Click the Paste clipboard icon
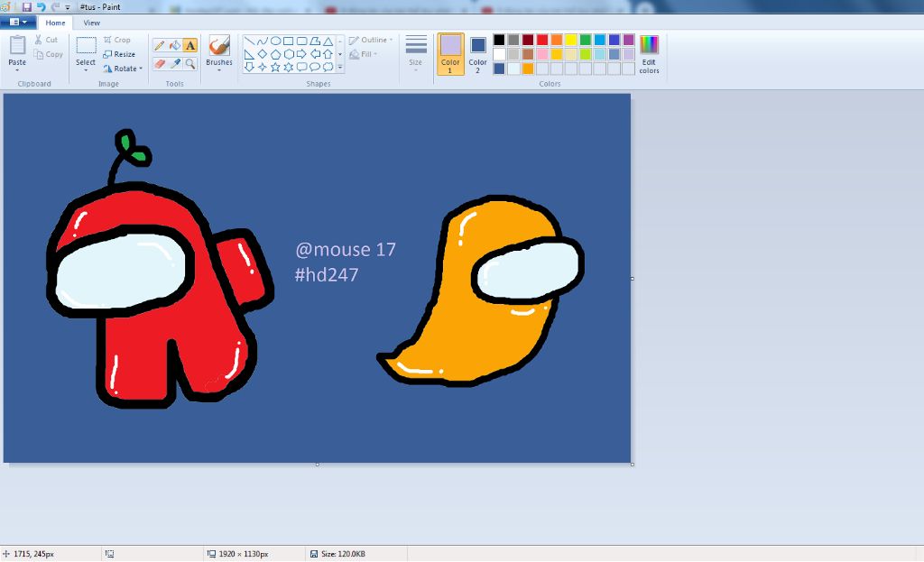 click(x=17, y=45)
